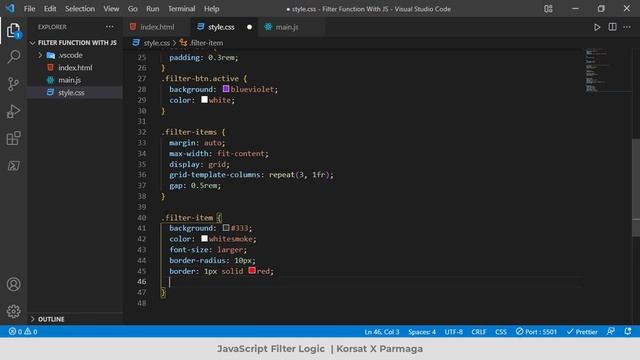Switch to index.html tab
This screenshot has height=360, width=640.
(x=157, y=27)
